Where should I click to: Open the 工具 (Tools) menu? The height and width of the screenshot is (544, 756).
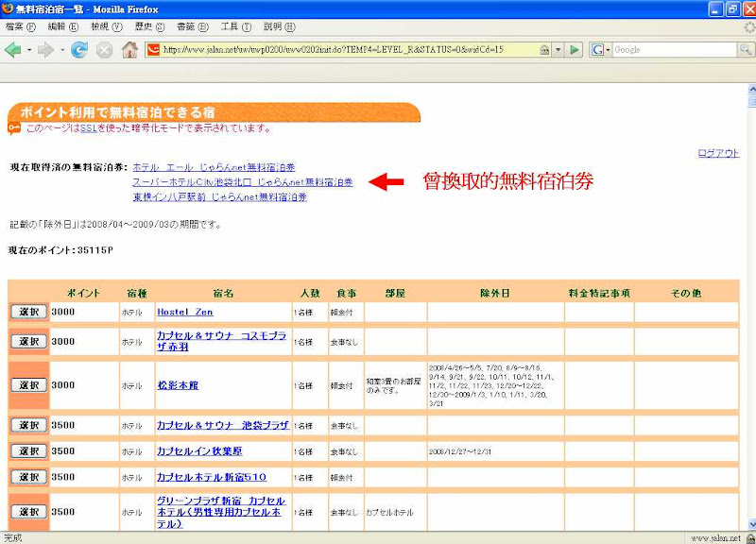click(235, 26)
